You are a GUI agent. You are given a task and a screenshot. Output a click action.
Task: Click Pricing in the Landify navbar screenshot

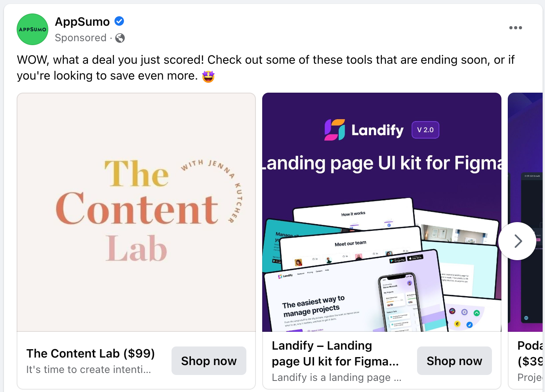(x=310, y=272)
